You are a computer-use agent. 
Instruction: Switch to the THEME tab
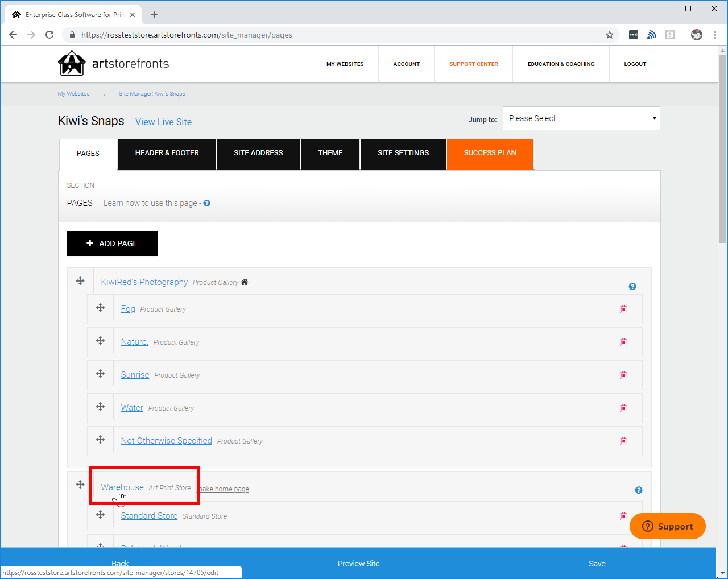click(330, 154)
